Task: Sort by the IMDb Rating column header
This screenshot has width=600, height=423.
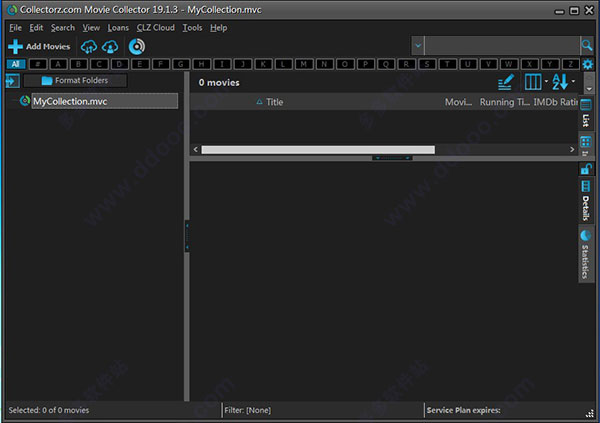Action: click(555, 102)
